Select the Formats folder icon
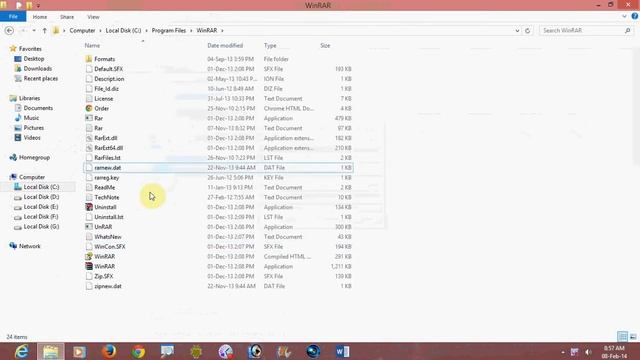The image size is (640, 360). pyautogui.click(x=89, y=59)
